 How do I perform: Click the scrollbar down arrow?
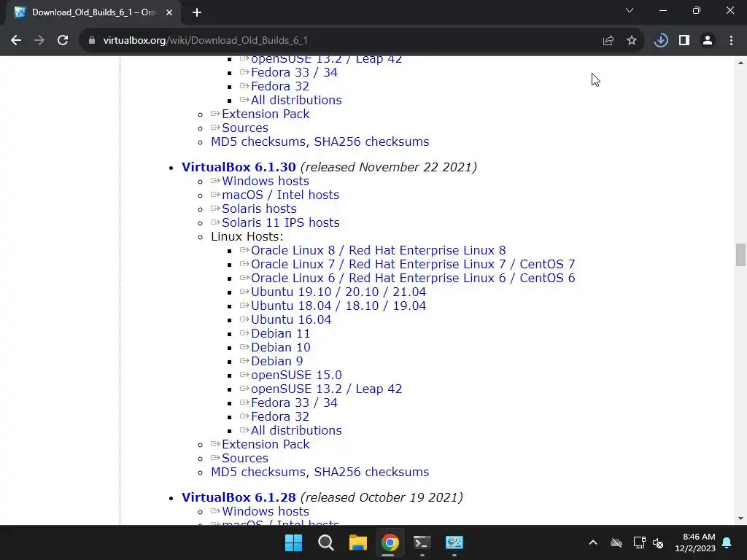[740, 518]
